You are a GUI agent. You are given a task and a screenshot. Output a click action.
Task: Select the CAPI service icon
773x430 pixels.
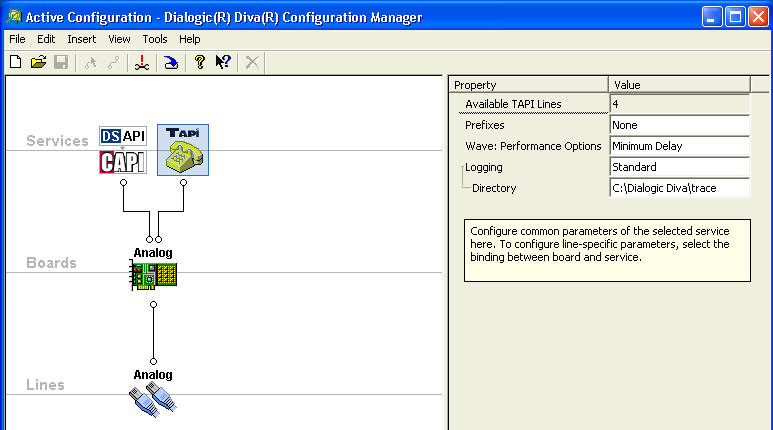pos(123,162)
